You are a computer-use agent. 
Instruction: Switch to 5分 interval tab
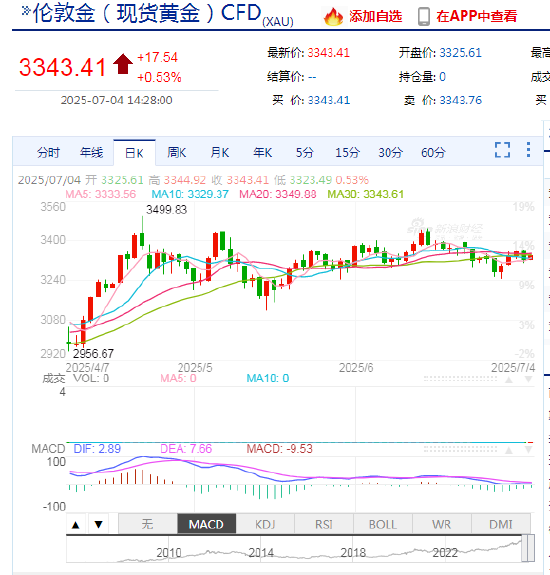click(x=305, y=153)
